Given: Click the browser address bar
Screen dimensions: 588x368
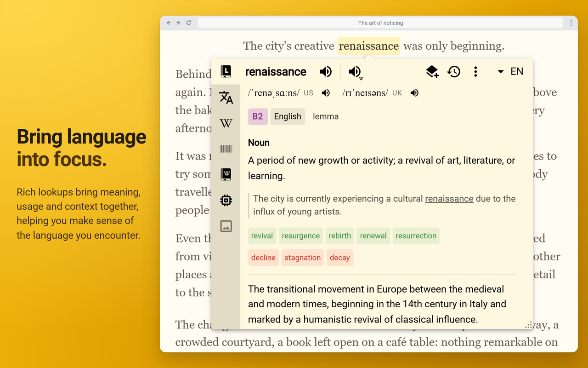Looking at the screenshot, I should click(380, 23).
